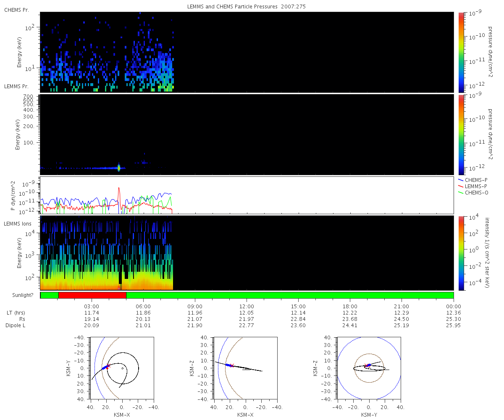Click the red segment of Sunlight bar
The image size is (504, 420).
click(92, 295)
